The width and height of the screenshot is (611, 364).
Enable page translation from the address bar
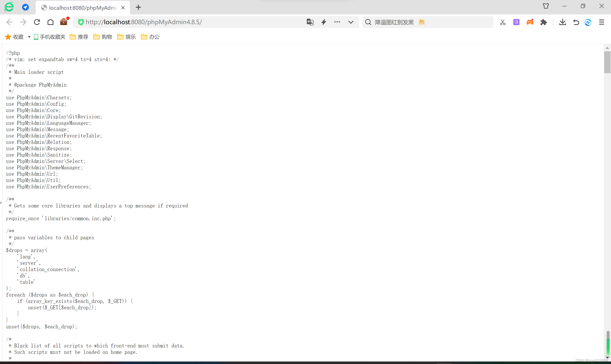[310, 22]
